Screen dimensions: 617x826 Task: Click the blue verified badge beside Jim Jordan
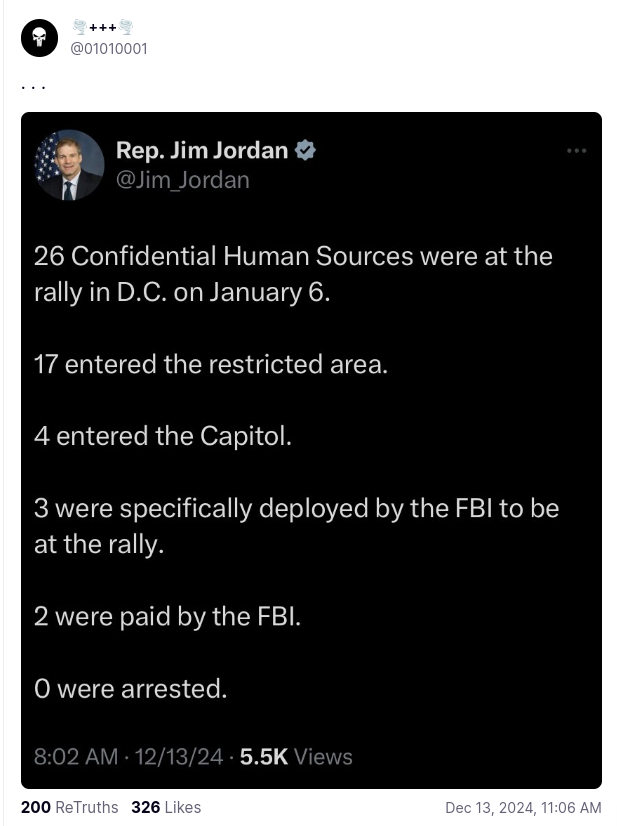tap(305, 151)
